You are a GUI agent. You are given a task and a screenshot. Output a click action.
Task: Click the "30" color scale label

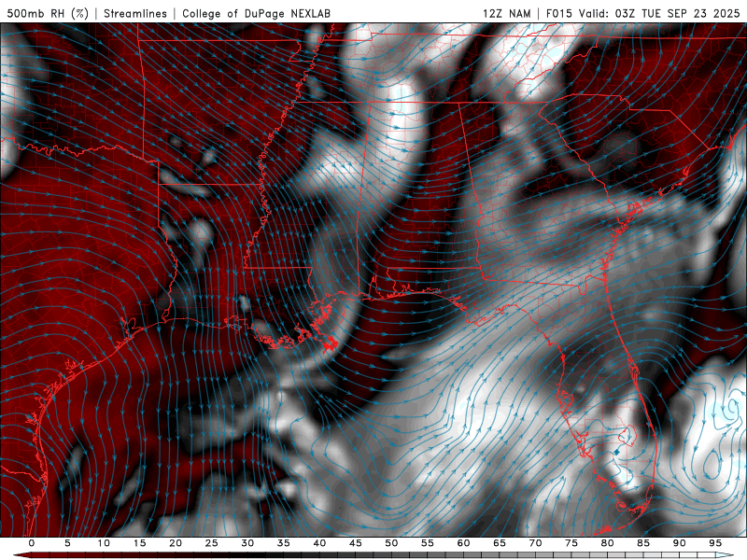247,543
